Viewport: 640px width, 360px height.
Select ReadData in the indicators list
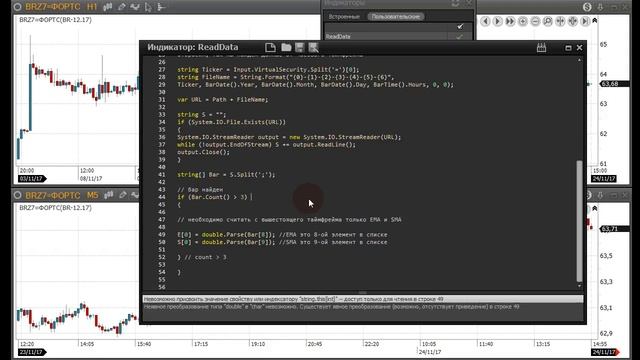(338, 36)
